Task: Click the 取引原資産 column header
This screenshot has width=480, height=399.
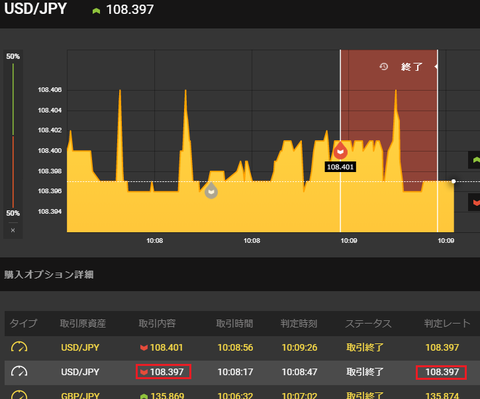Action: [83, 323]
